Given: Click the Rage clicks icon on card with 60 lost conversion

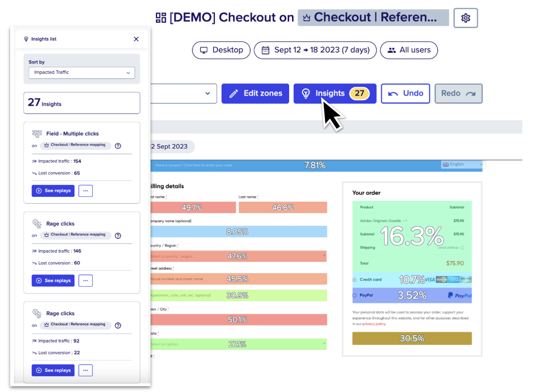Looking at the screenshot, I should click(x=37, y=224).
